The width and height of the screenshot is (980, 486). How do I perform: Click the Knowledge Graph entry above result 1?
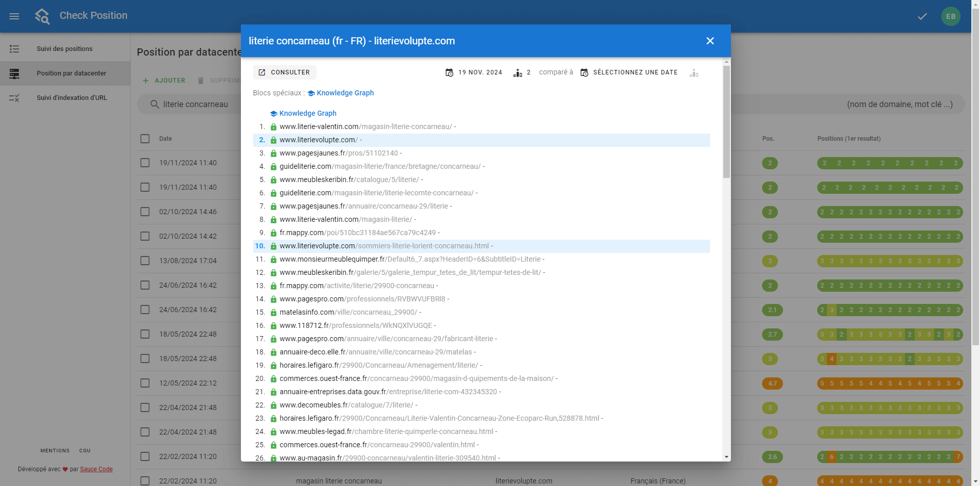(303, 113)
